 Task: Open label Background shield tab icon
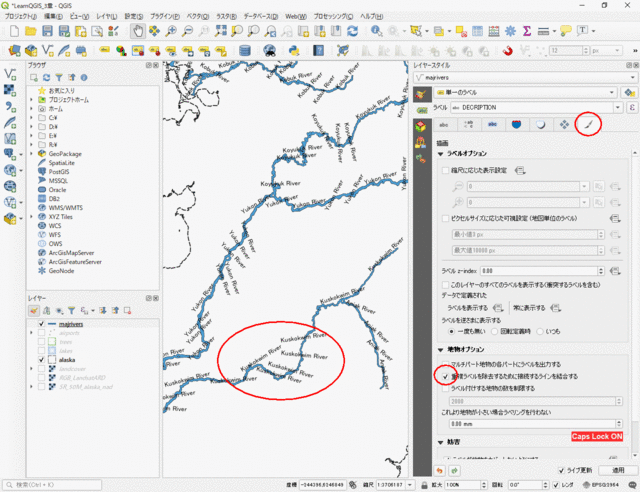coord(516,124)
